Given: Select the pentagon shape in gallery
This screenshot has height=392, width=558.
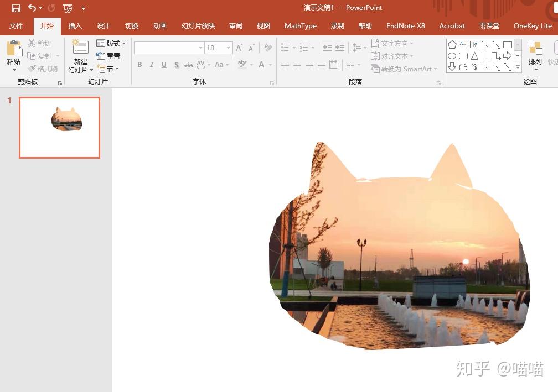Looking at the screenshot, I should coord(452,45).
